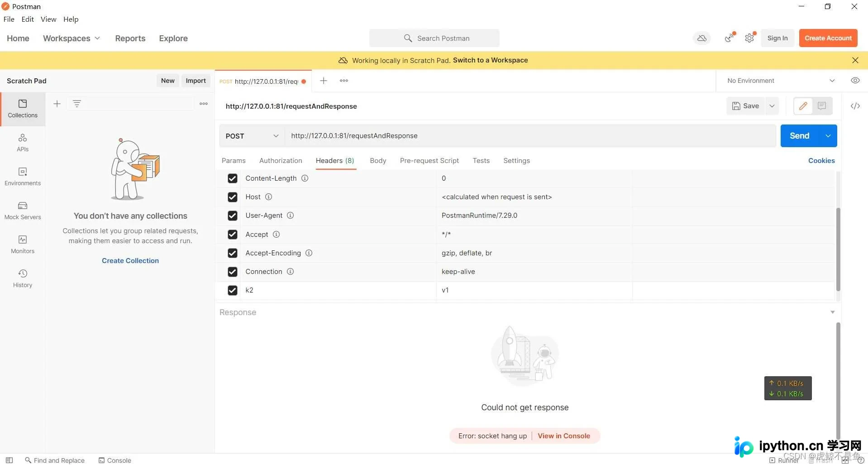Click the Search Postman field
The image size is (868, 465).
tap(434, 38)
